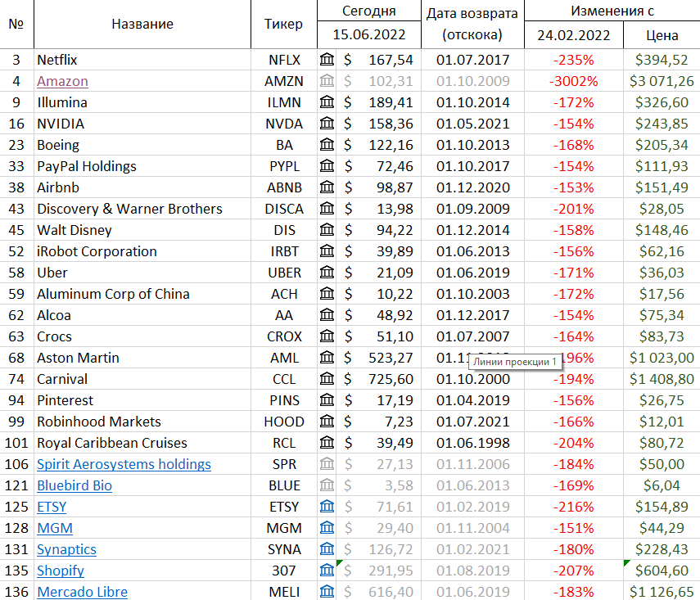
Task: Select the Название column header
Action: tap(142, 24)
